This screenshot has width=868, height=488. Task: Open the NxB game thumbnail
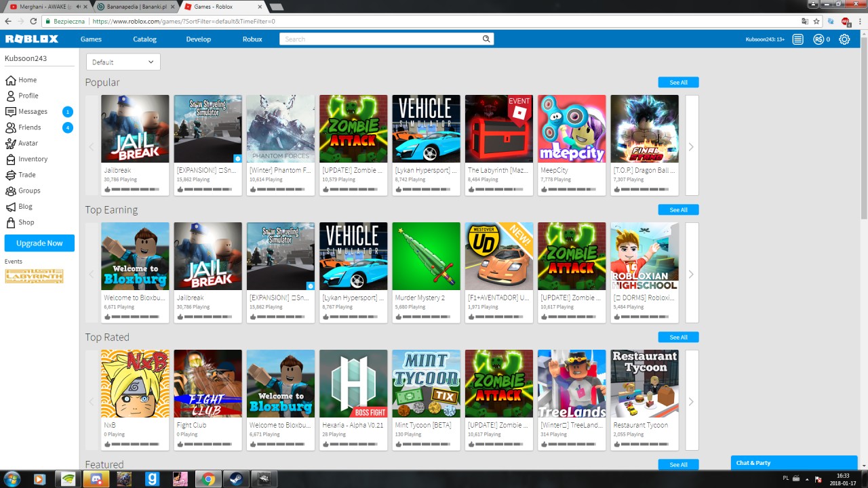point(135,384)
